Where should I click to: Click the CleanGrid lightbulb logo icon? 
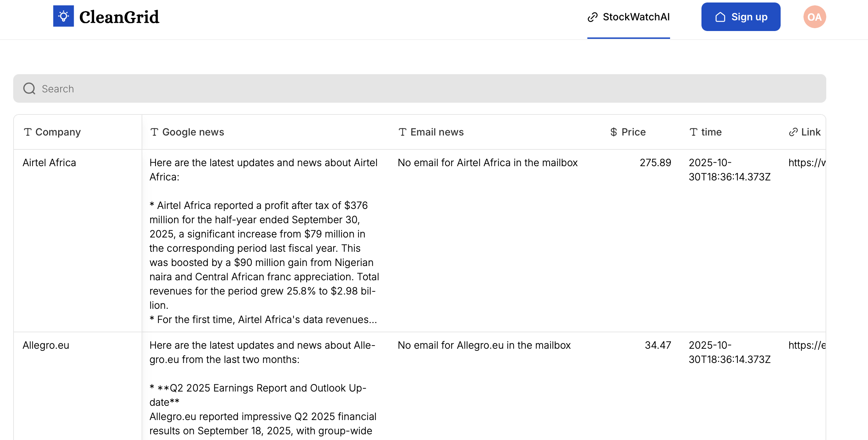point(63,16)
